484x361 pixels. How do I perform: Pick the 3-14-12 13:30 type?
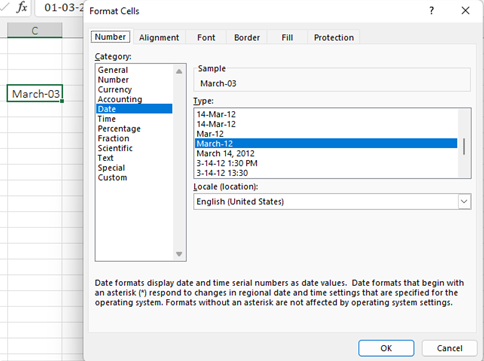[326, 173]
